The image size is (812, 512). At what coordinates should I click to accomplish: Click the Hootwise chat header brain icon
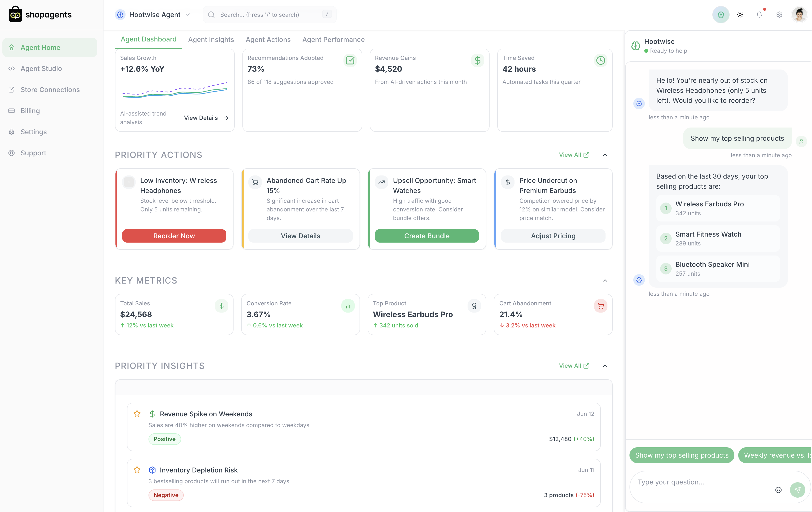click(636, 46)
